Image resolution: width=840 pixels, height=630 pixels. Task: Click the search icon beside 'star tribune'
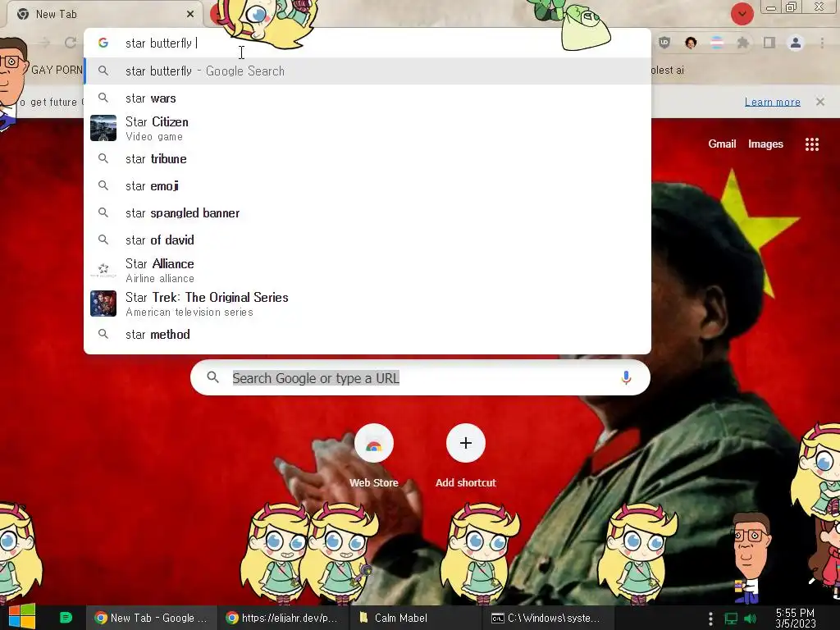103,158
